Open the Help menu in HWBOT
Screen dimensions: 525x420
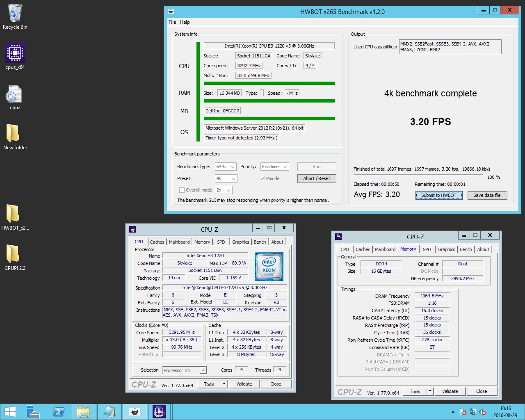point(185,22)
